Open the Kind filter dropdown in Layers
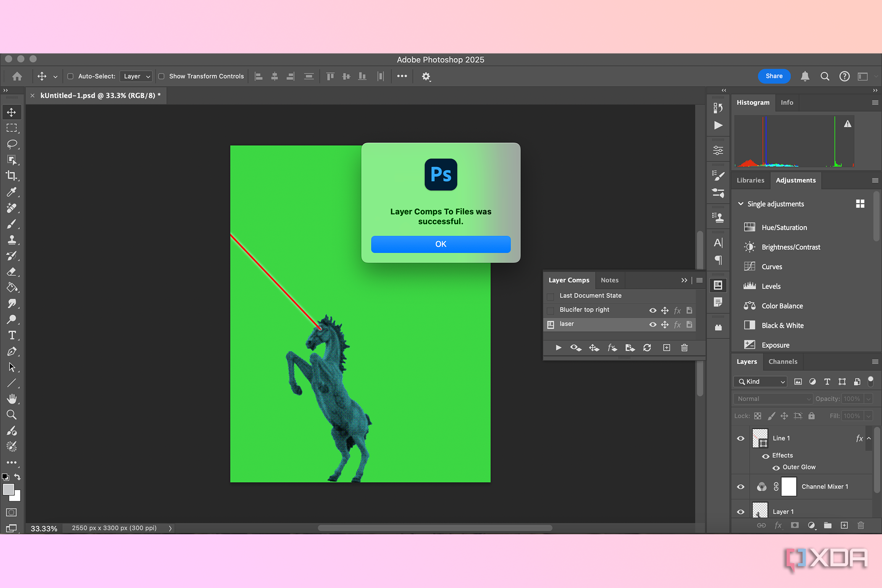Screen dimensions: 882x588 [760, 381]
